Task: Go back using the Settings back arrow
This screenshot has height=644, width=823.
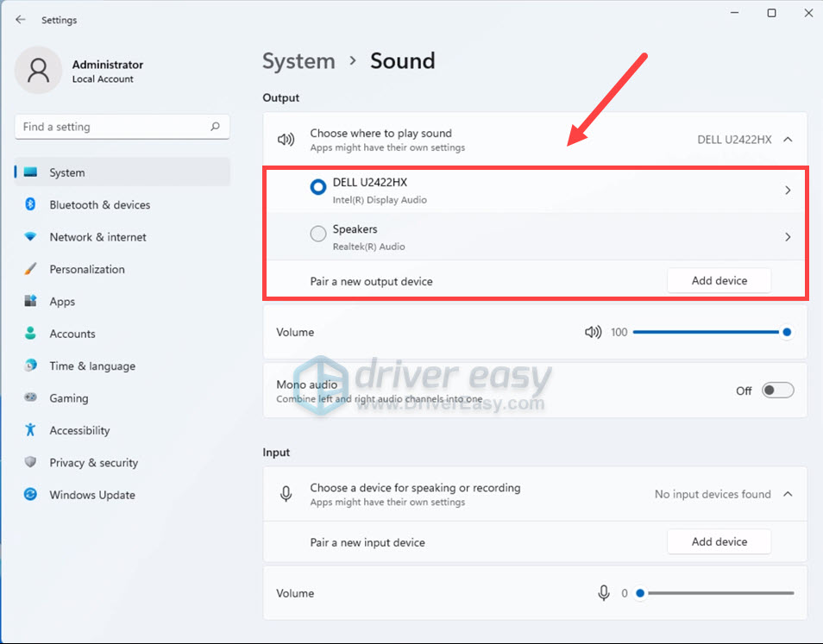Action: [x=21, y=20]
